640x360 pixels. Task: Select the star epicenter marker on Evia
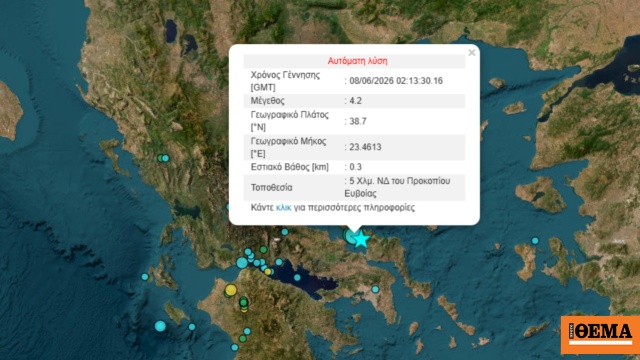[x=360, y=239]
